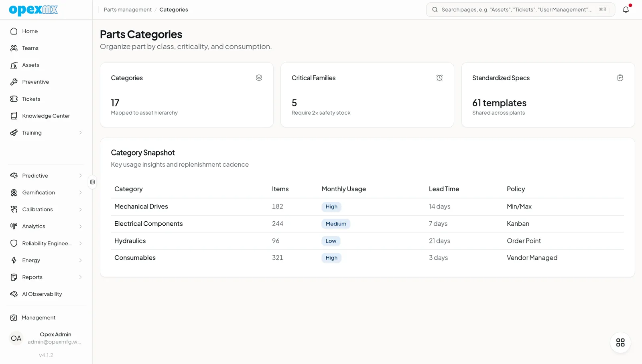642x364 pixels.
Task: Select the Electrical Components row name
Action: click(148, 224)
